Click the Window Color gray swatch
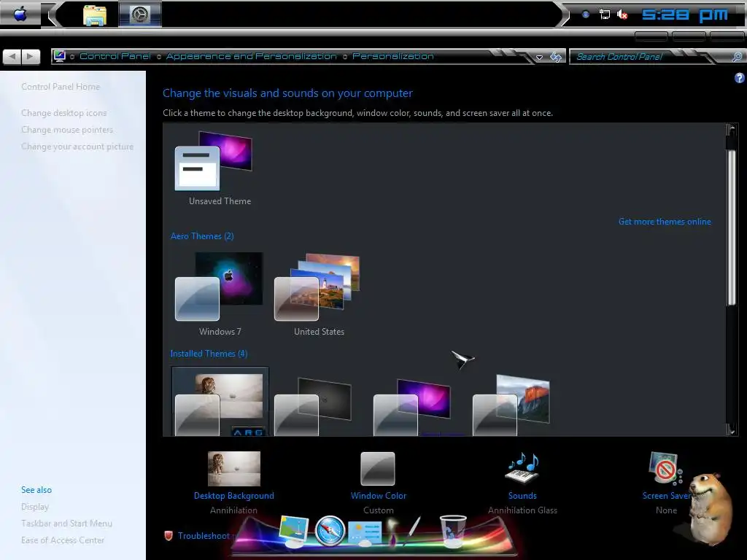The image size is (747, 560). tap(378, 469)
